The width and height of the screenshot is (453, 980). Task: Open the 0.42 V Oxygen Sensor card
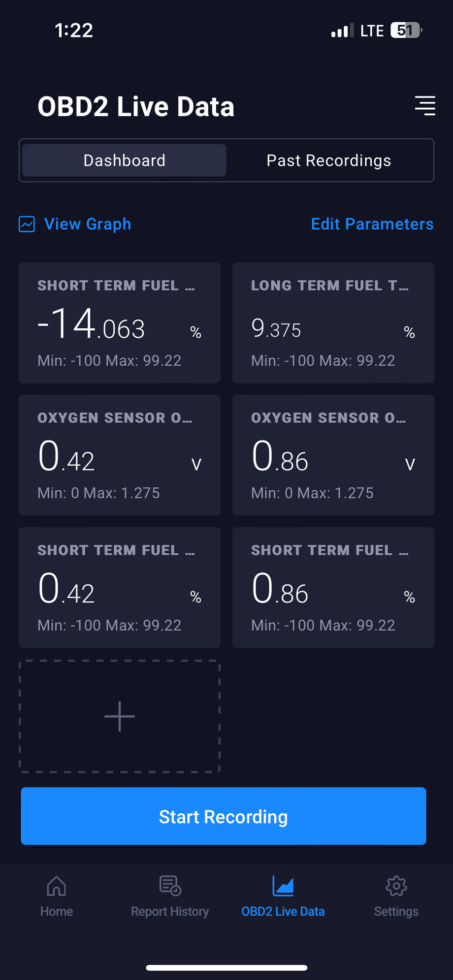(120, 455)
